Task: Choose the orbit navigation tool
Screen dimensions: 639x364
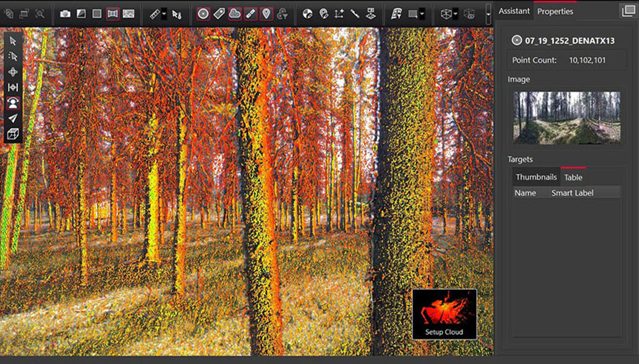Action: pos(13,72)
